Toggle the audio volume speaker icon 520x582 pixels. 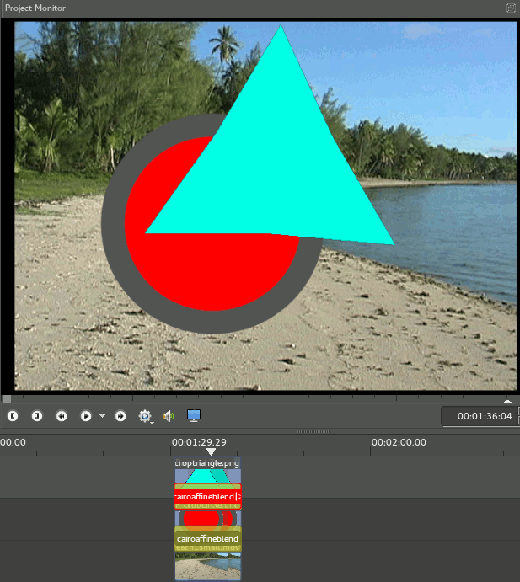[x=169, y=416]
